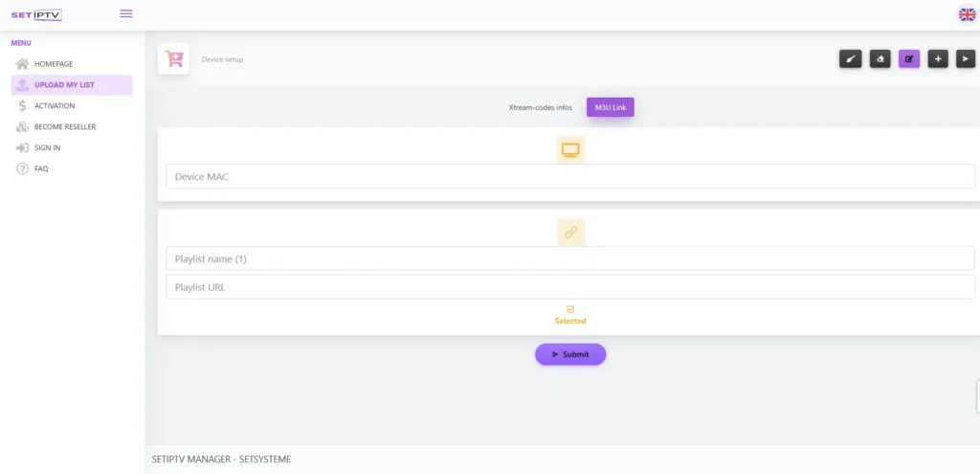Go to Homepage in sidebar menu
Image resolution: width=980 pixels, height=474 pixels.
click(54, 64)
